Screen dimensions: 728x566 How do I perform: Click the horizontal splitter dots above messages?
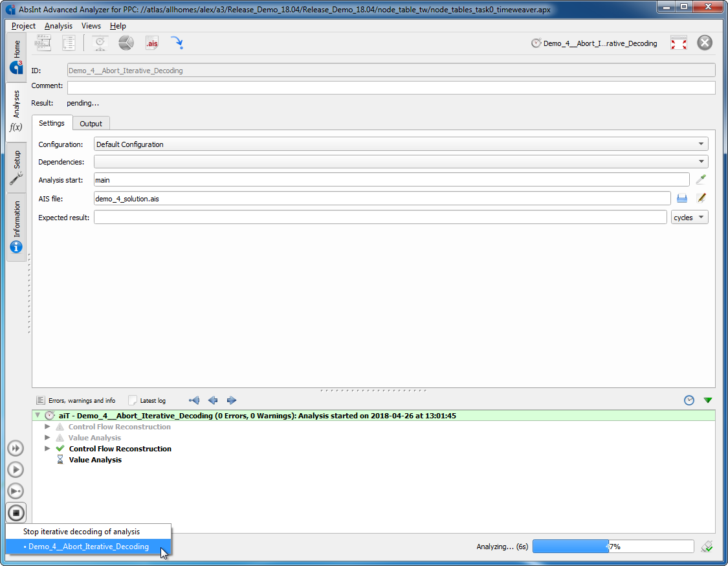373,391
